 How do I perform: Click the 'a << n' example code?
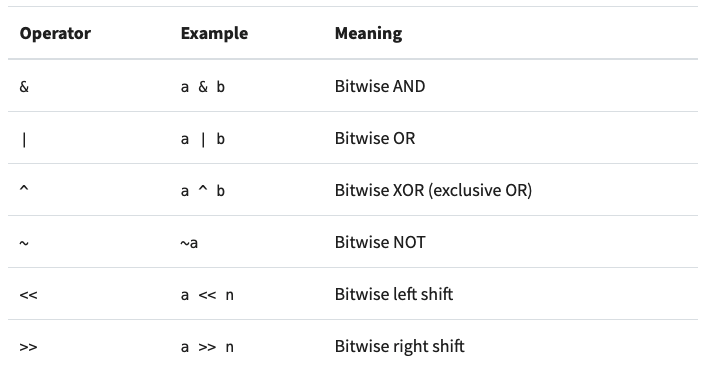tap(207, 295)
